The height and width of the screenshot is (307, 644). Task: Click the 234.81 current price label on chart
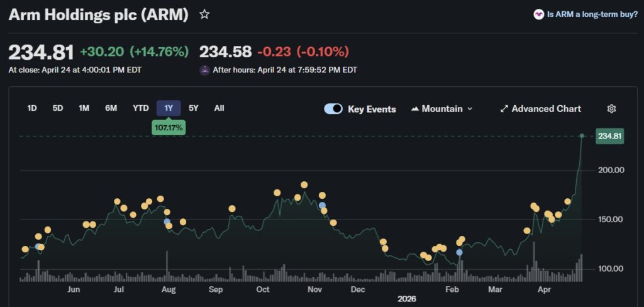tap(609, 136)
